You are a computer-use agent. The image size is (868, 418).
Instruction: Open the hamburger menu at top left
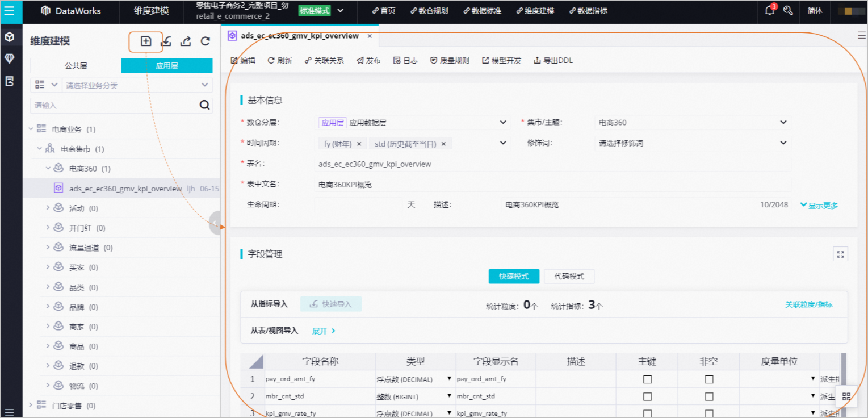(10, 11)
